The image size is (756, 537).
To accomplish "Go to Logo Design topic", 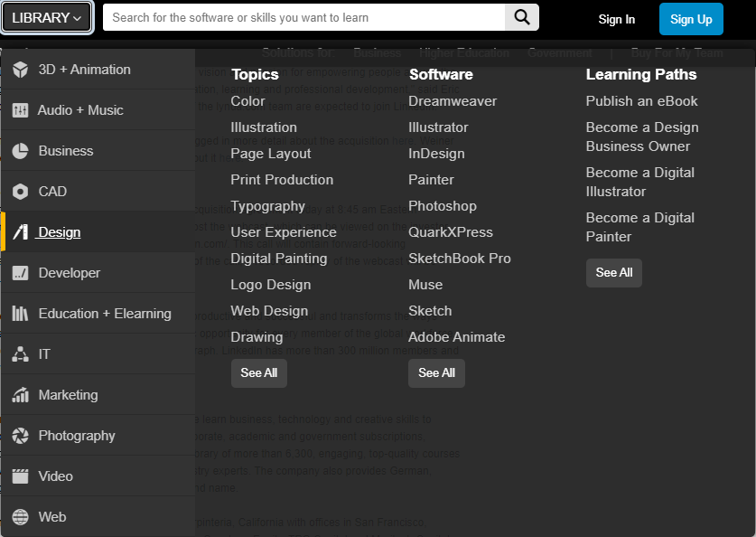I will (x=270, y=285).
